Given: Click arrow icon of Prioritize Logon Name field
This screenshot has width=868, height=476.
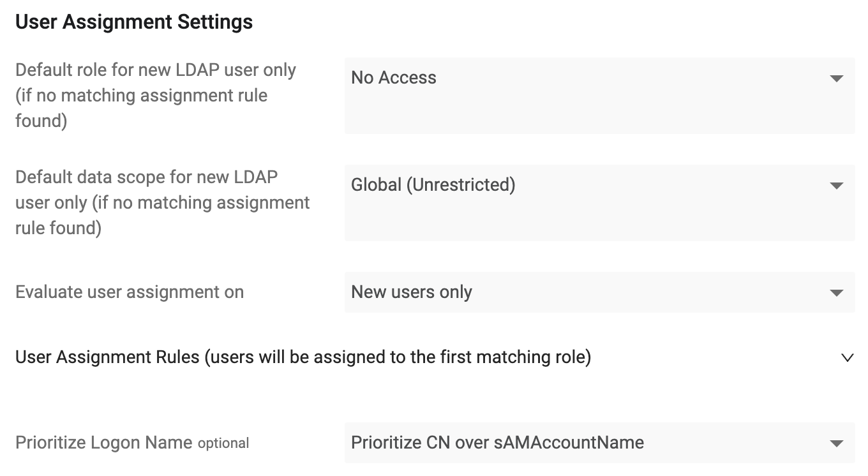Looking at the screenshot, I should pyautogui.click(x=836, y=443).
